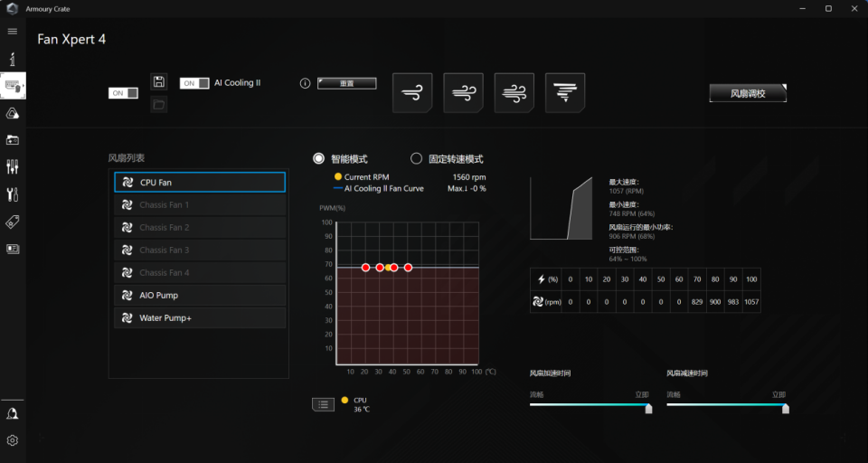This screenshot has height=463, width=868.
Task: Select the 智能模式 radio button
Action: tap(318, 158)
